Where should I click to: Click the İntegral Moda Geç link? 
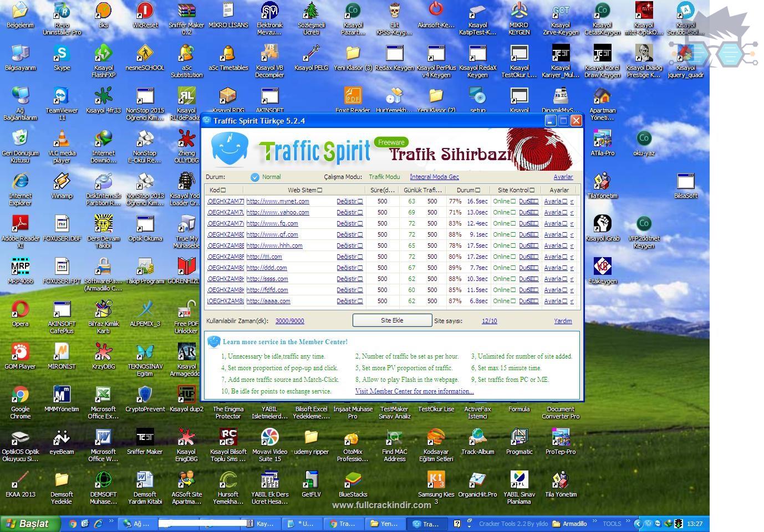coord(434,177)
